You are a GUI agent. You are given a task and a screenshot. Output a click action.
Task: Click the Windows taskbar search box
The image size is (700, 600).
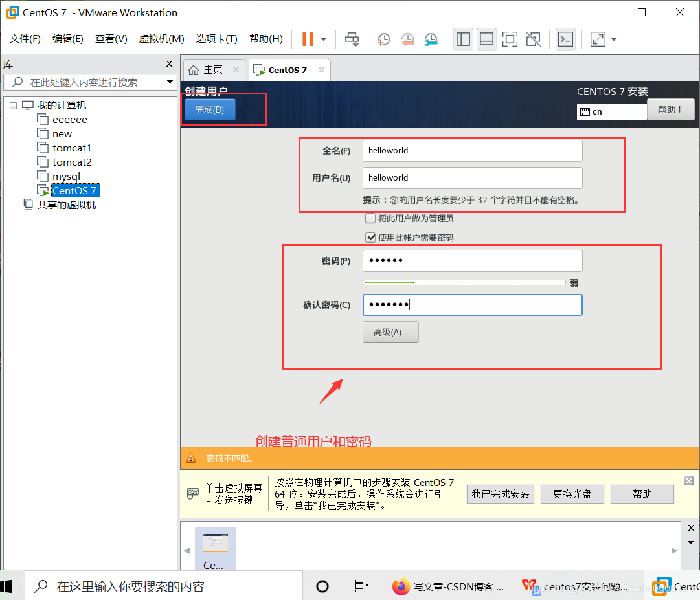click(x=164, y=586)
